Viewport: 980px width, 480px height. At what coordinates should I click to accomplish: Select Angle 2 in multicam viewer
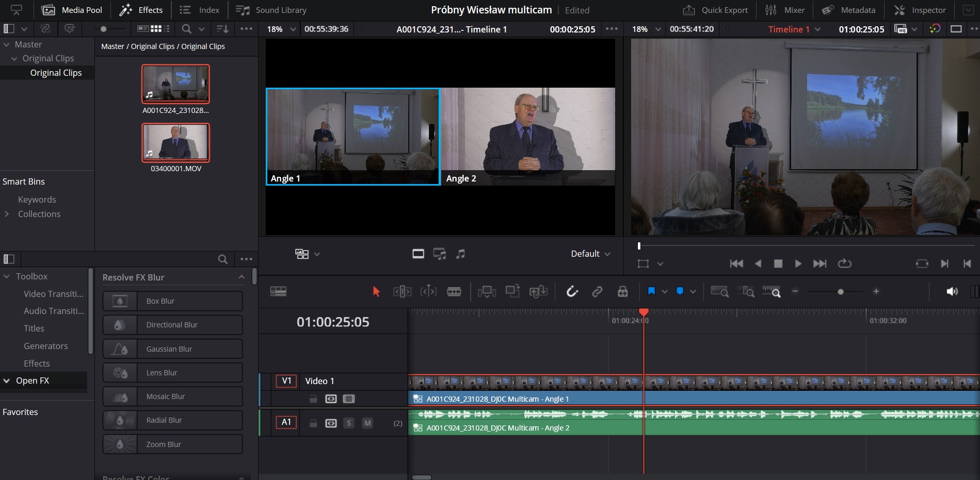click(x=528, y=137)
